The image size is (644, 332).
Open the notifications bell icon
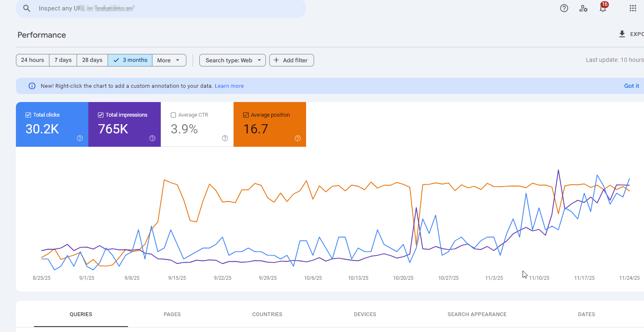point(603,9)
